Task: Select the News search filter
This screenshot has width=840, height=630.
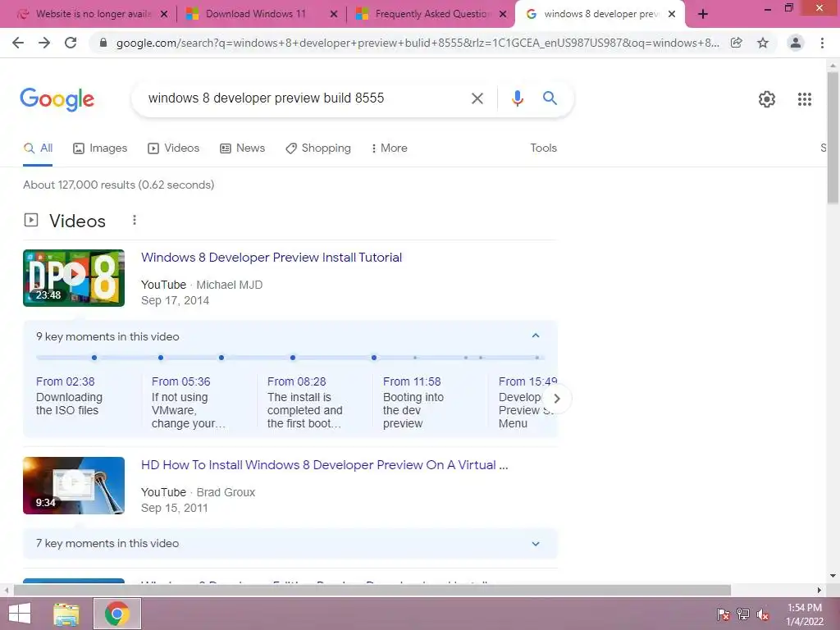Action: click(x=243, y=148)
